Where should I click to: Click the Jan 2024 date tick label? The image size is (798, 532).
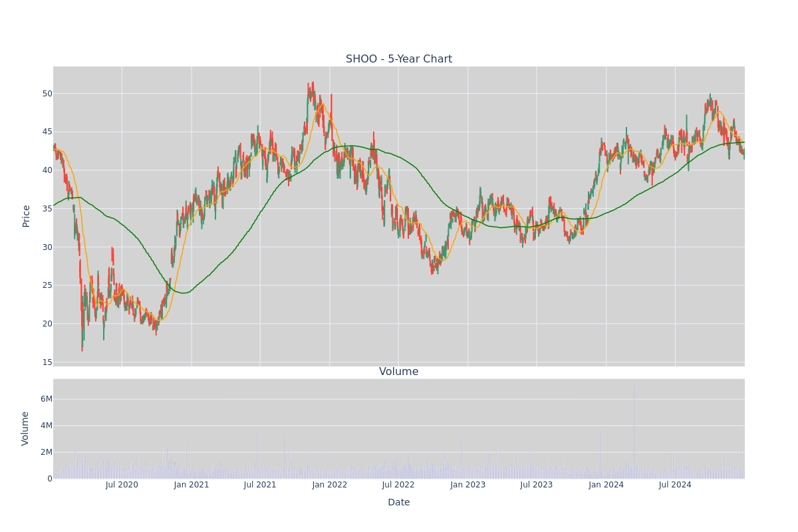tap(606, 485)
